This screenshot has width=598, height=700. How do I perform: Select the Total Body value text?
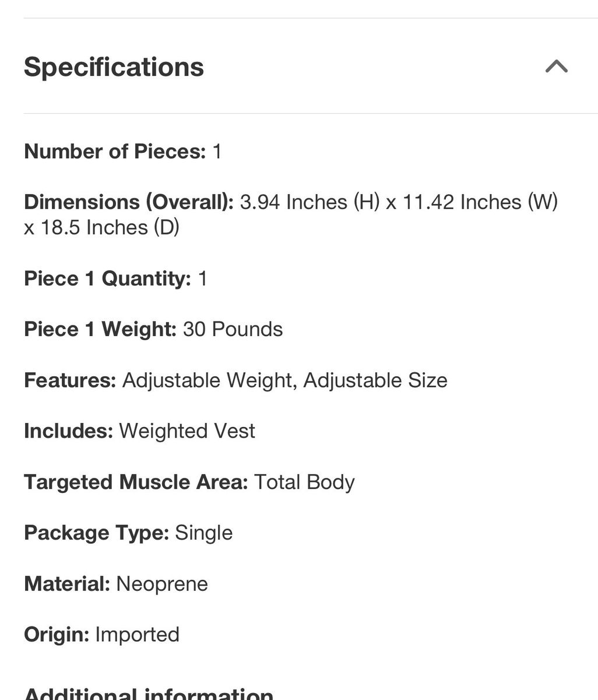tap(304, 482)
